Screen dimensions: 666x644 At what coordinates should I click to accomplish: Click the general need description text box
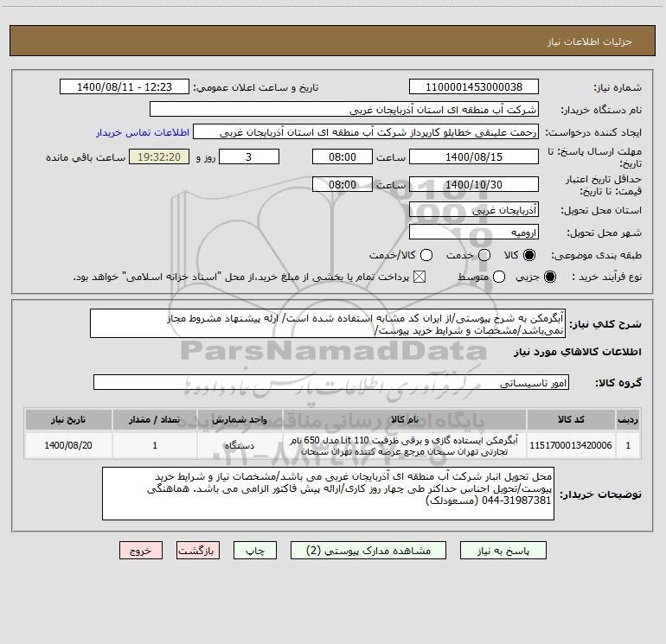(328, 324)
